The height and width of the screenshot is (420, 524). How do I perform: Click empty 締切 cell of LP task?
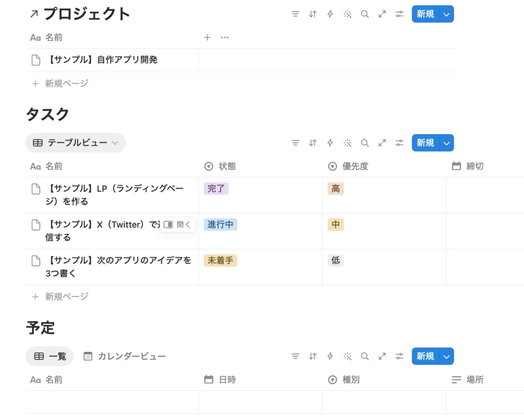click(485, 195)
